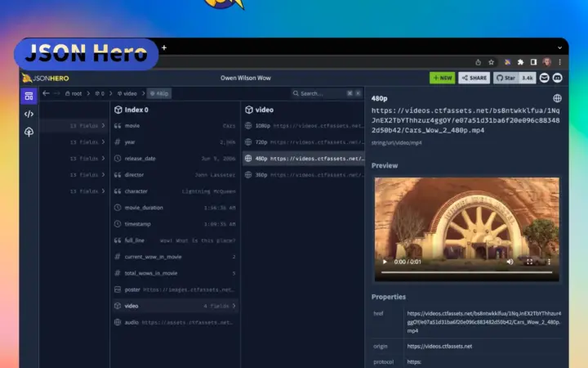
Task: Select the movie_duration field row
Action: tap(175, 208)
